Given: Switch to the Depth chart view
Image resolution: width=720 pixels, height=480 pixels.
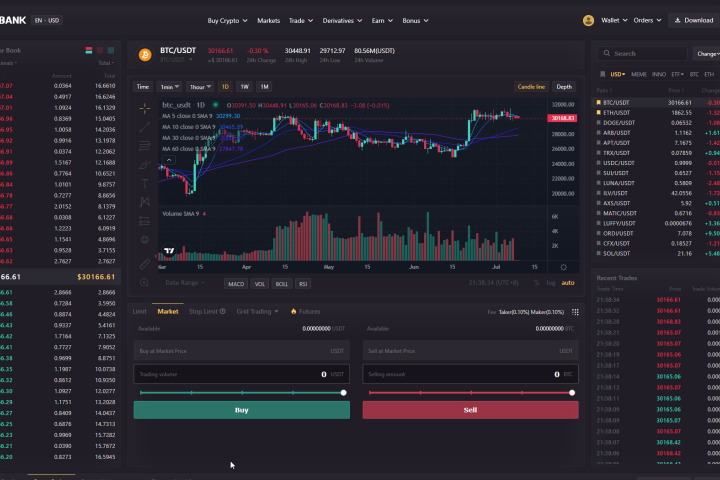Looking at the screenshot, I should click(564, 87).
